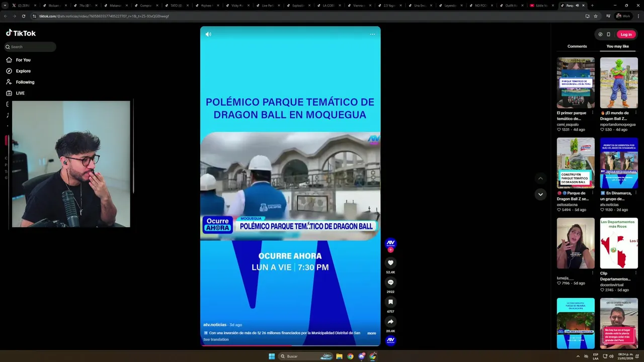Click the Log in button

(626, 34)
